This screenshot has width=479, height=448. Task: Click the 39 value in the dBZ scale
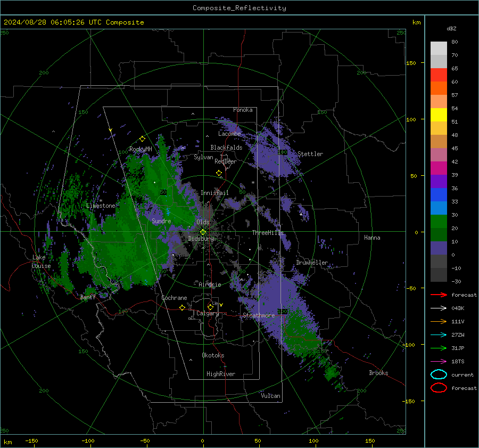(455, 175)
